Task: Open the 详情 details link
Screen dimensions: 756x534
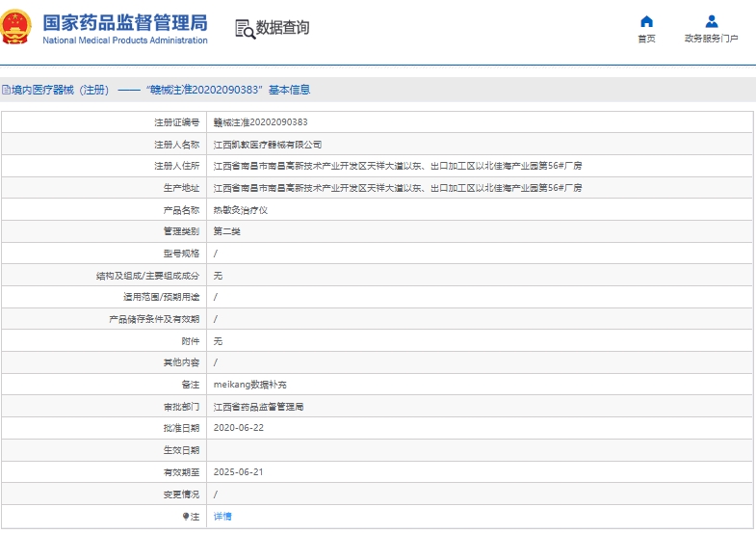Action: 222,516
